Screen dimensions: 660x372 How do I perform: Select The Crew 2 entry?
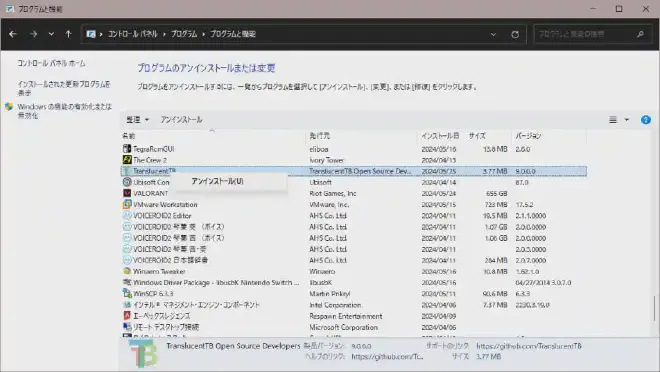354,160
